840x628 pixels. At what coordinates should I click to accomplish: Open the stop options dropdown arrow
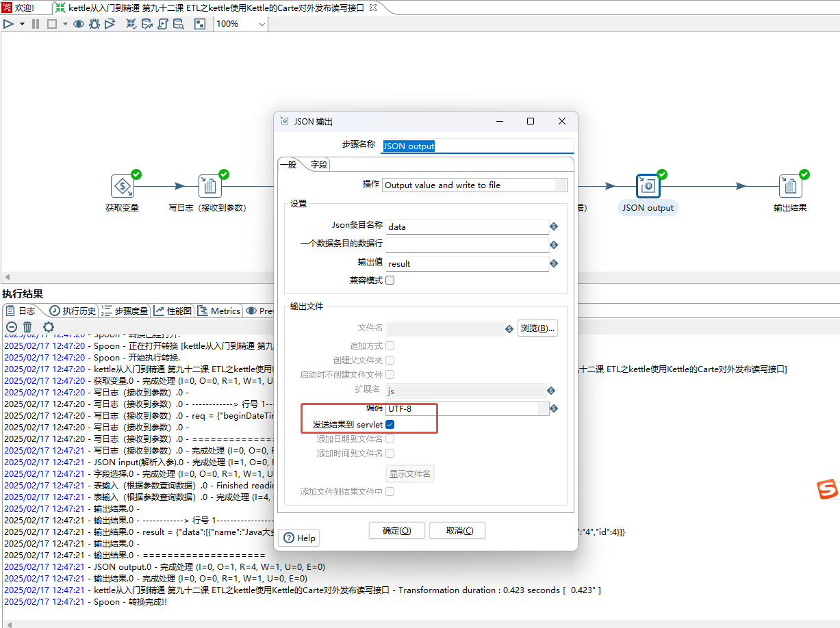65,24
